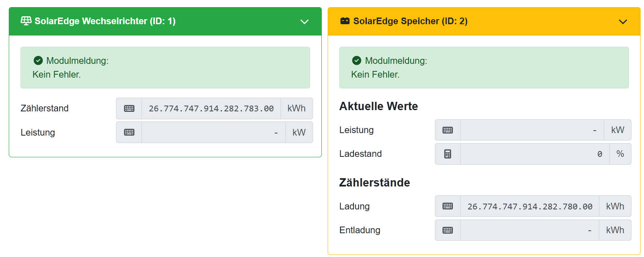The height and width of the screenshot is (257, 644).
Task: Click keyboard icon beside Wechselrichter Zählerstand
Action: click(129, 108)
